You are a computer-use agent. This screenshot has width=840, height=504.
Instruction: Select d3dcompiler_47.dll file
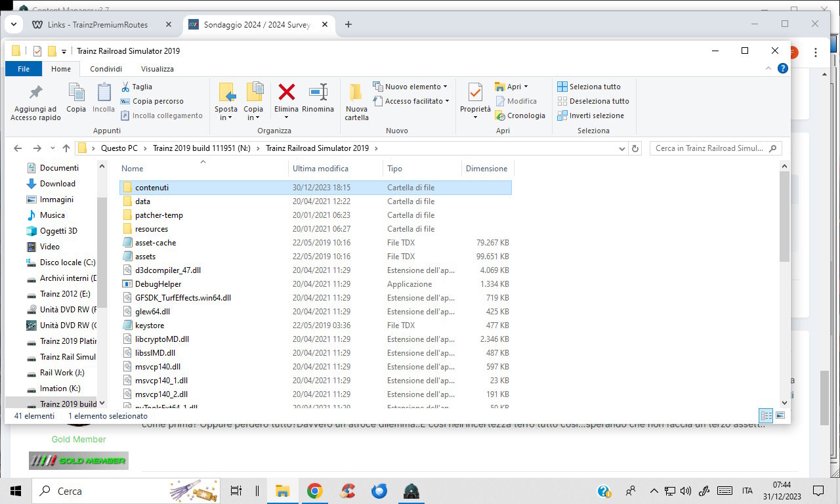pyautogui.click(x=316, y=270)
